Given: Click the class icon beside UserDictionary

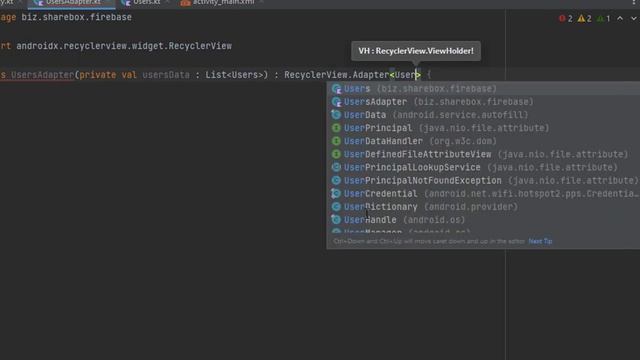Looking at the screenshot, I should point(336,207).
